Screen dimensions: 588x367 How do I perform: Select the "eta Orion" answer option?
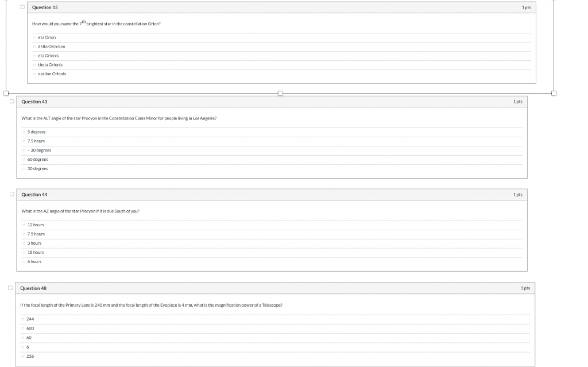[x=34, y=37]
